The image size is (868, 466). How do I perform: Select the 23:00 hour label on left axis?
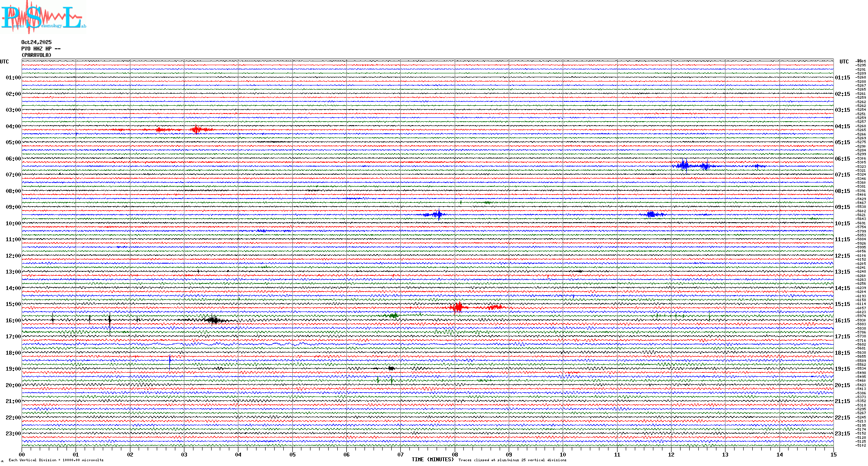pyautogui.click(x=13, y=434)
